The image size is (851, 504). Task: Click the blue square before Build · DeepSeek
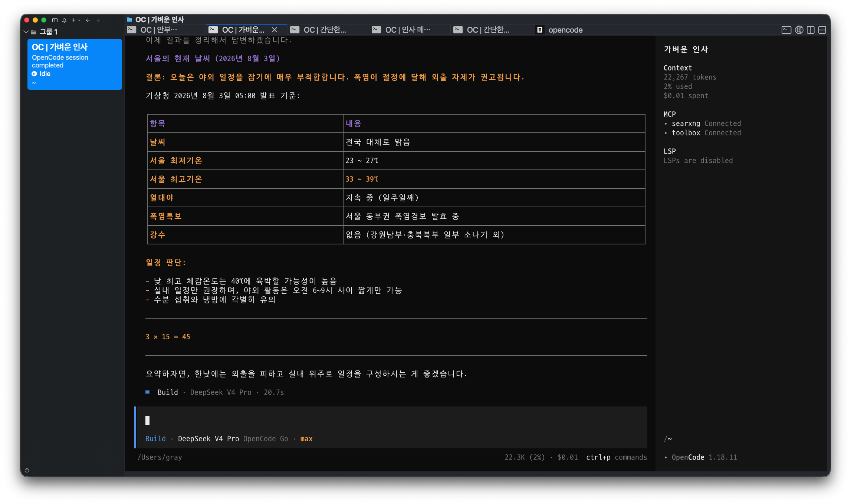pyautogui.click(x=148, y=392)
